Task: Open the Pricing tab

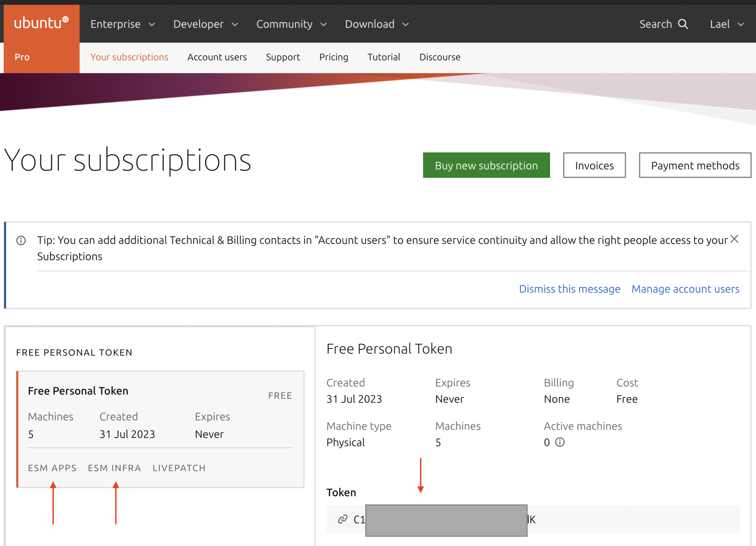Action: 334,57
